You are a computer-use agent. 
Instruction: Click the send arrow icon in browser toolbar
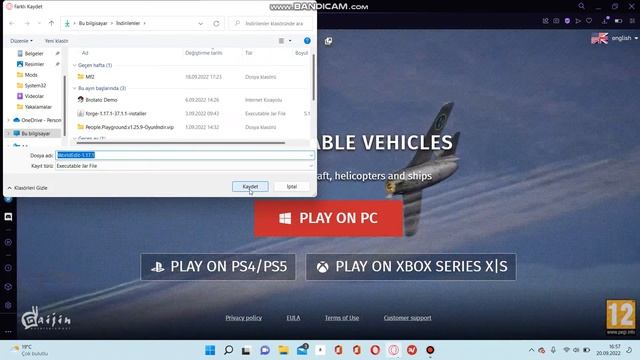coord(578,20)
